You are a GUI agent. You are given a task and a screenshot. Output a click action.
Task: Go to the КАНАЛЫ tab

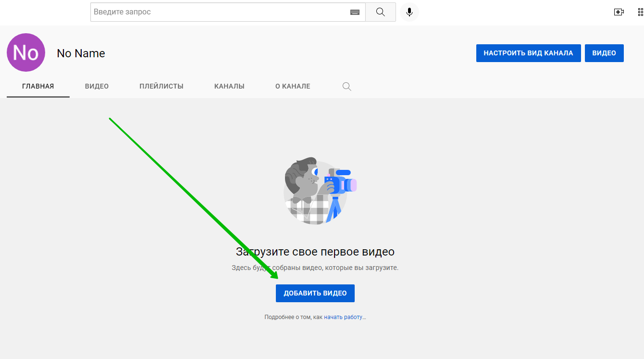[x=229, y=87]
